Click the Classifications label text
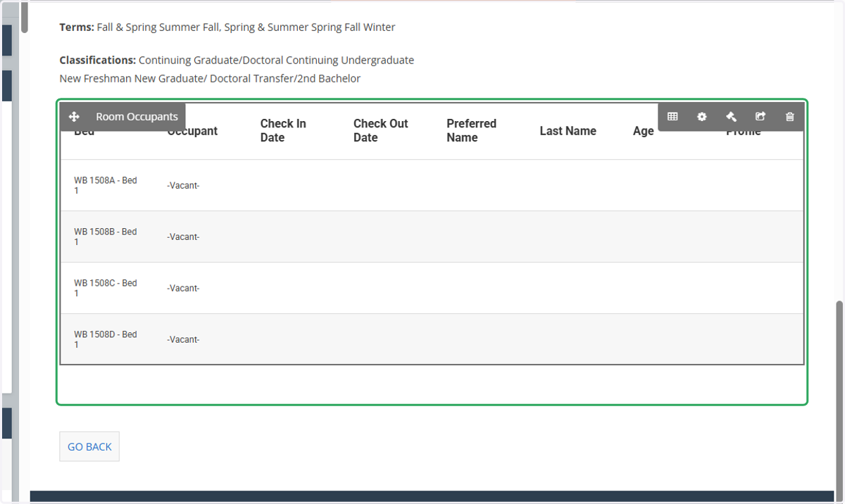 [x=98, y=60]
